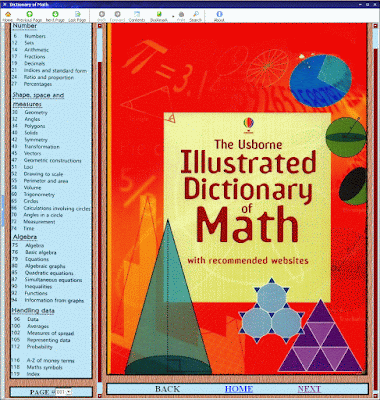Select the Percentages contents entry
Viewport: 380px width, 400px height.
click(38, 84)
